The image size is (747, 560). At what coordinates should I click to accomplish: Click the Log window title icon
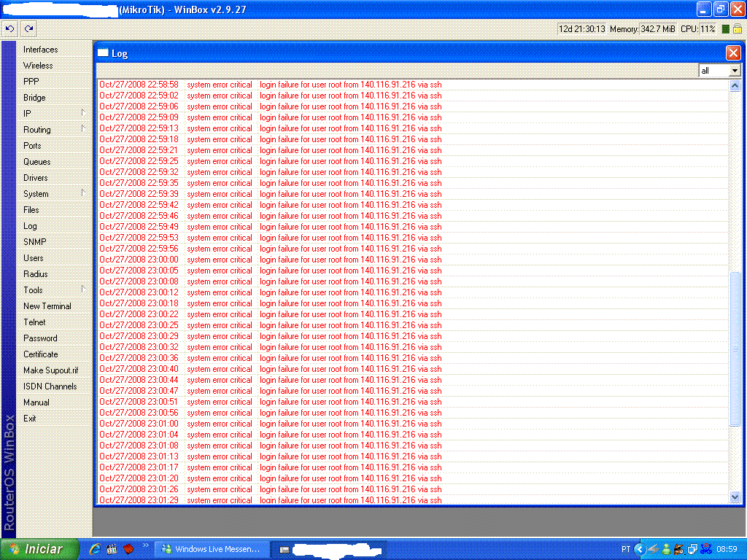(103, 52)
